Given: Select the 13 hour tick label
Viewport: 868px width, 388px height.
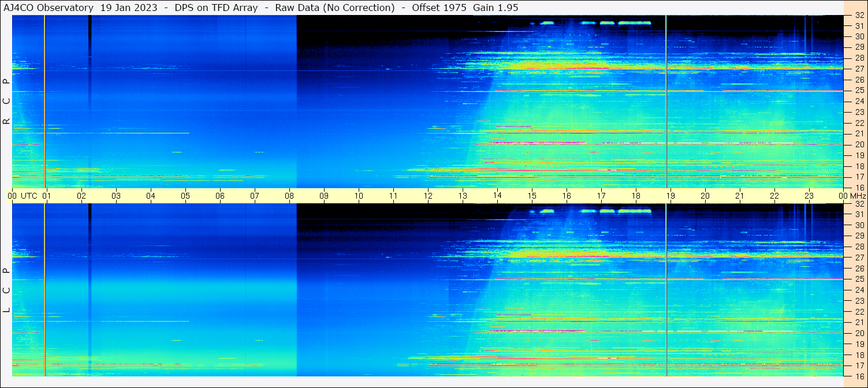Looking at the screenshot, I should [x=463, y=196].
